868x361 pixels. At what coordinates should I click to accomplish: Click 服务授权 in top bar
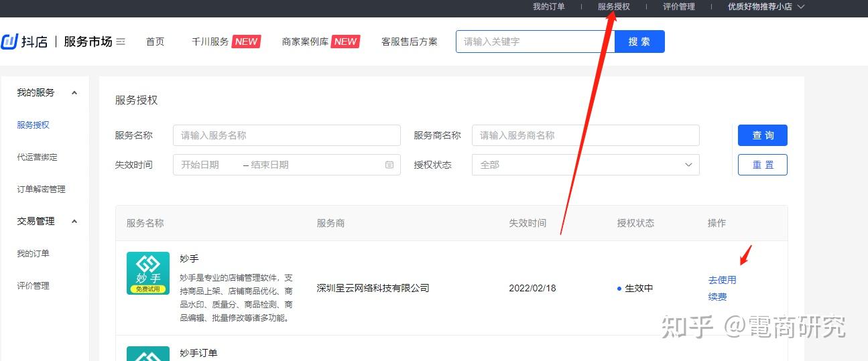pos(614,7)
